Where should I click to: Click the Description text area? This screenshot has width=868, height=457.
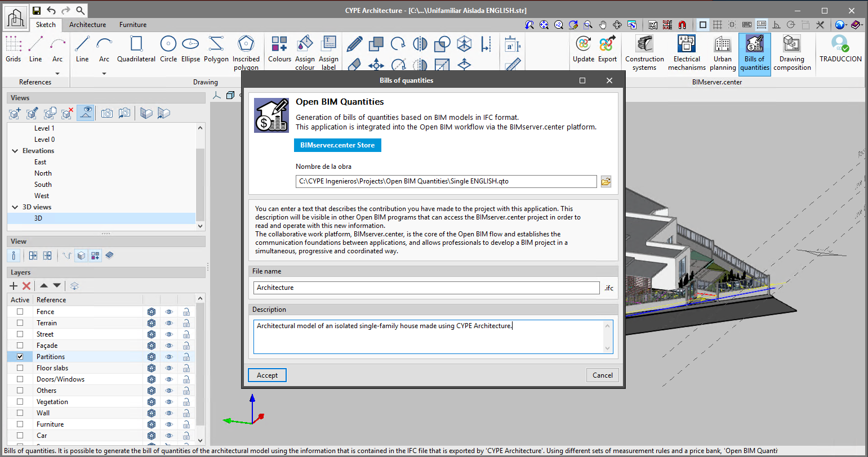(433, 337)
